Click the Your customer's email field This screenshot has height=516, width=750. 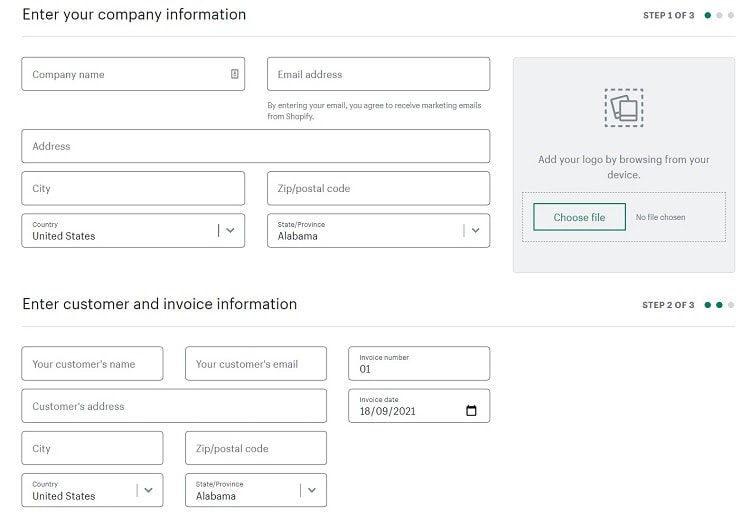click(x=256, y=364)
